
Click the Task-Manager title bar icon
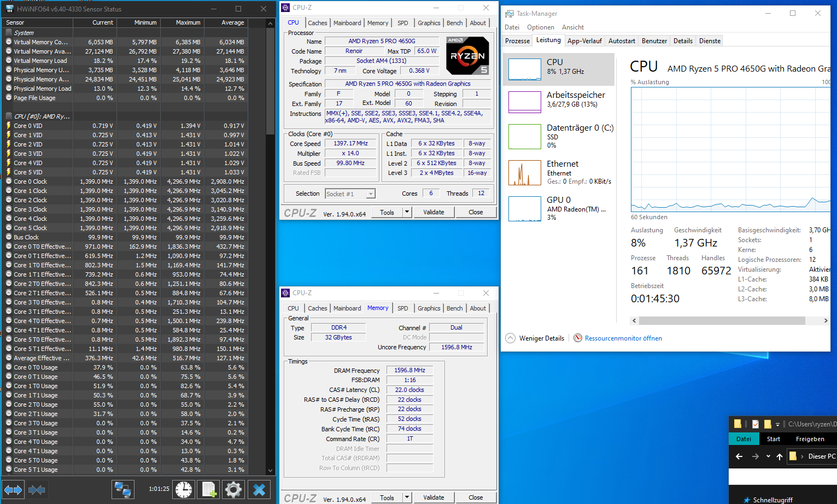coord(510,14)
